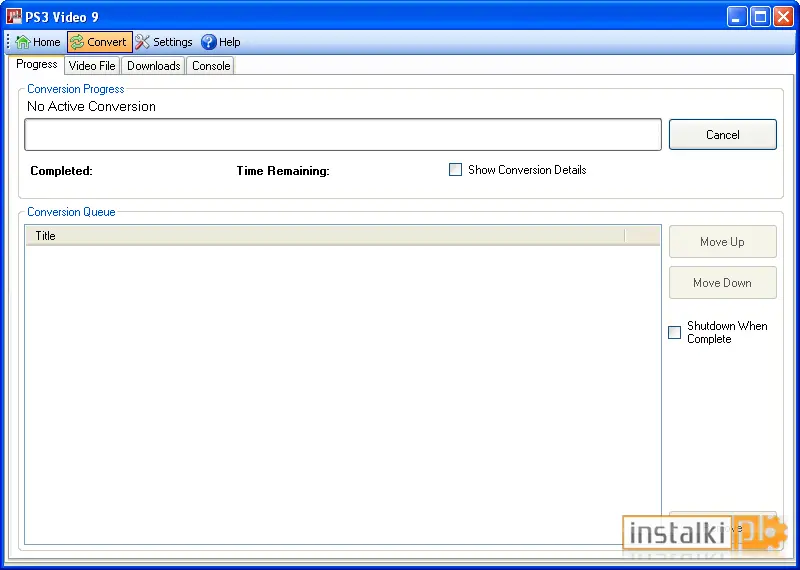
Task: Click the Help question mark icon
Action: coord(209,42)
